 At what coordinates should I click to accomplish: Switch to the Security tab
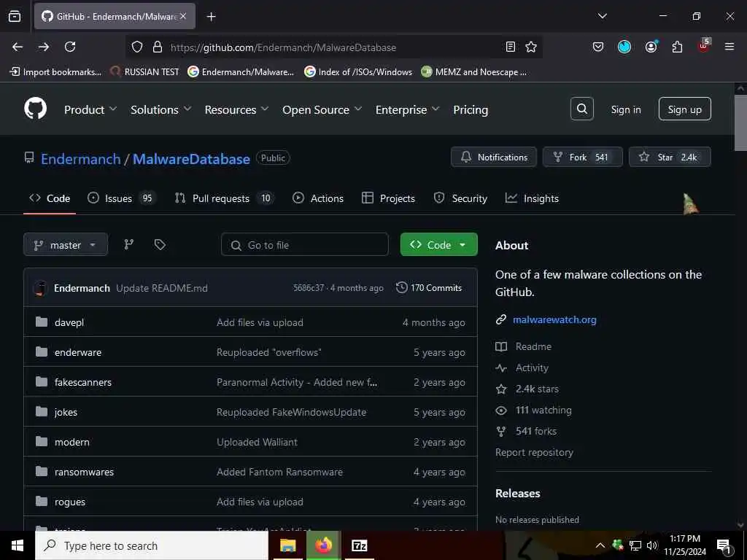[460, 198]
